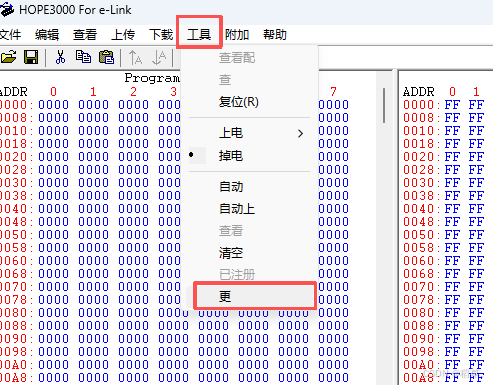
Task: Click the Program pane title text
Action: (x=152, y=78)
